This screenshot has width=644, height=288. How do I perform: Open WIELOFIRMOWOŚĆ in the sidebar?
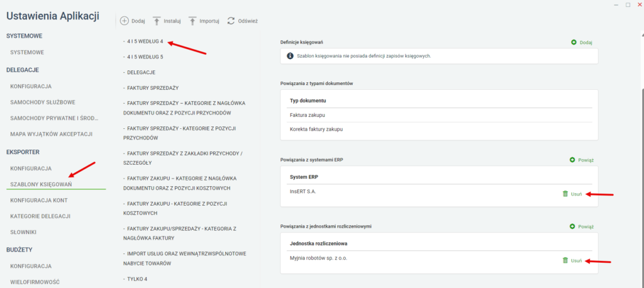pyautogui.click(x=35, y=282)
